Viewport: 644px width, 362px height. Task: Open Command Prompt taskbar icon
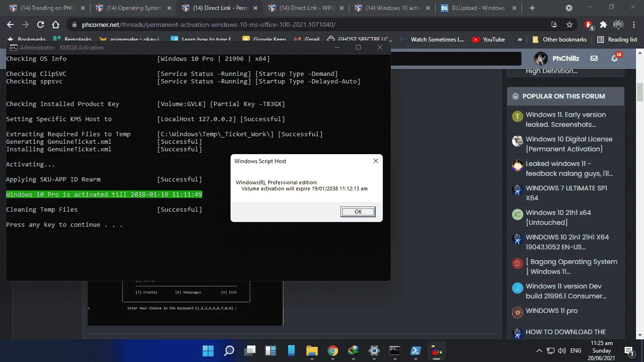pos(395,351)
